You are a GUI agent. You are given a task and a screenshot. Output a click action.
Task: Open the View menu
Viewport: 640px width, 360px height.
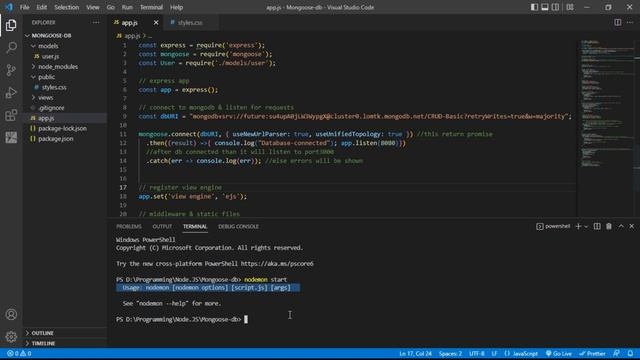(x=93, y=7)
